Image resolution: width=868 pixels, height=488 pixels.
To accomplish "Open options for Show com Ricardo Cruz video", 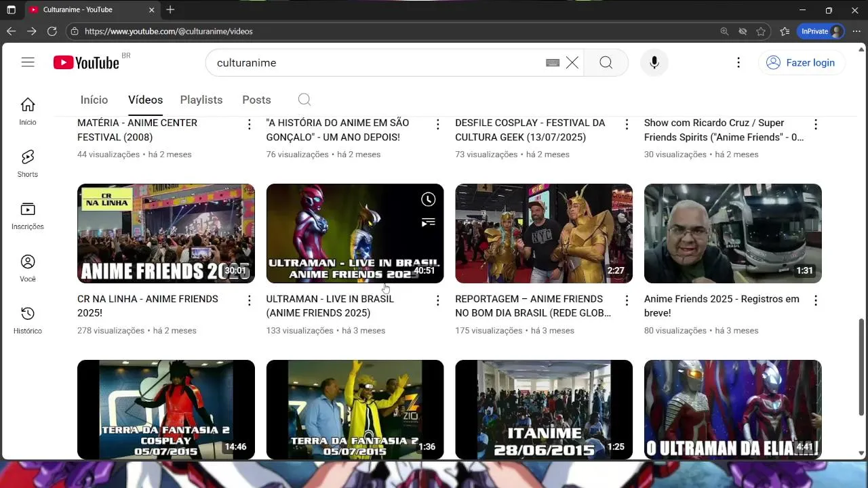I will coord(816,124).
